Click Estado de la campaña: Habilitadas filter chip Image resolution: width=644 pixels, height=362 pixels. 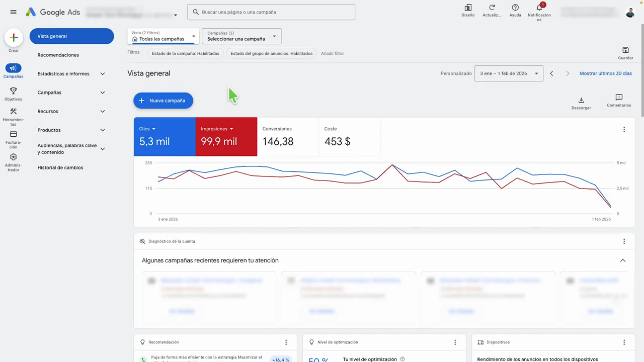[x=186, y=53]
